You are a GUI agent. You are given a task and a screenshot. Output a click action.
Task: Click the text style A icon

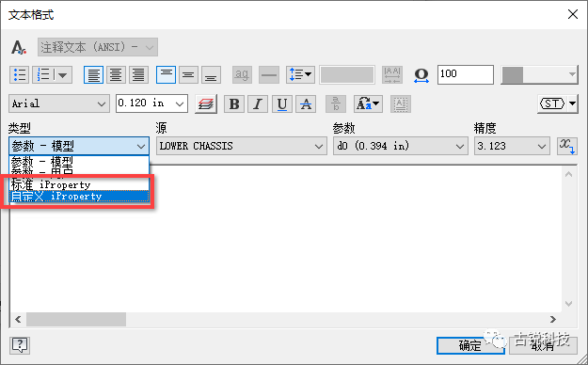point(19,47)
